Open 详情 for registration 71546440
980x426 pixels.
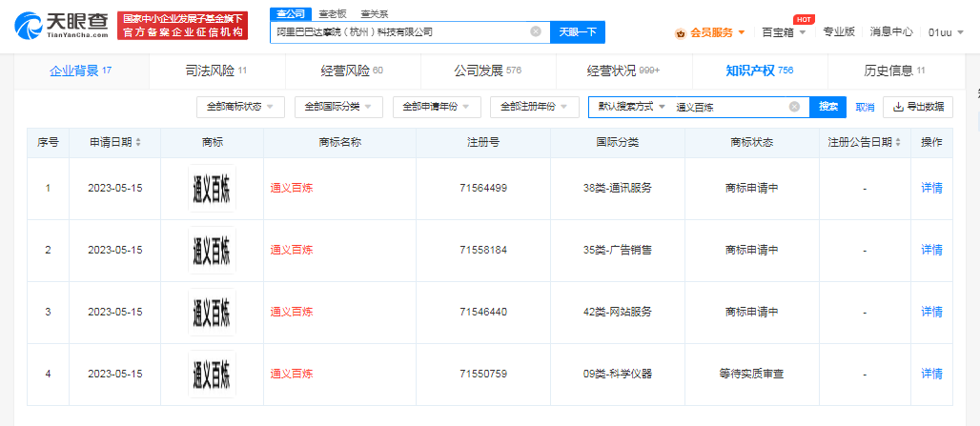coord(932,312)
